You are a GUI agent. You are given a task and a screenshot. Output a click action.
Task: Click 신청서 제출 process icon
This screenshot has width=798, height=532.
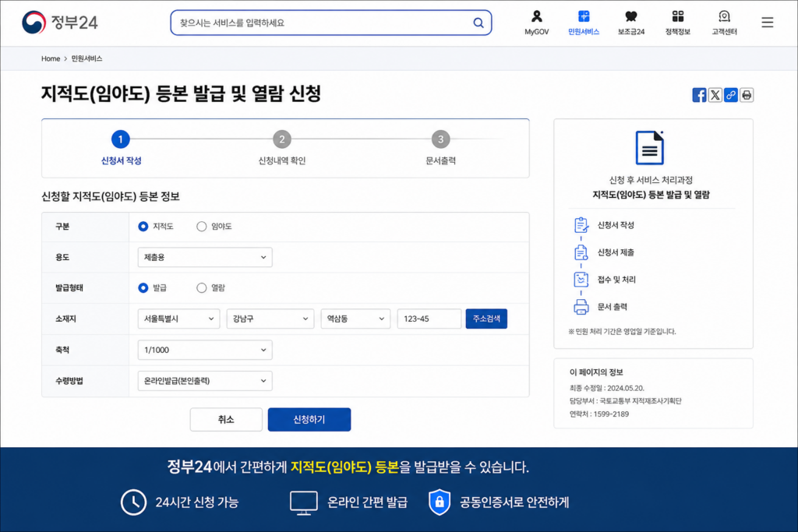[x=581, y=252]
